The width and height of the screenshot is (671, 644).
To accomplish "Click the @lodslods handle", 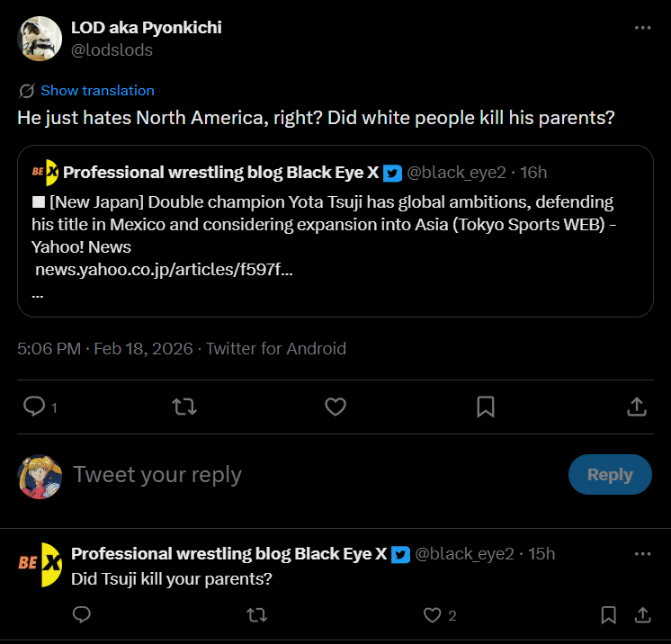I will (x=112, y=50).
